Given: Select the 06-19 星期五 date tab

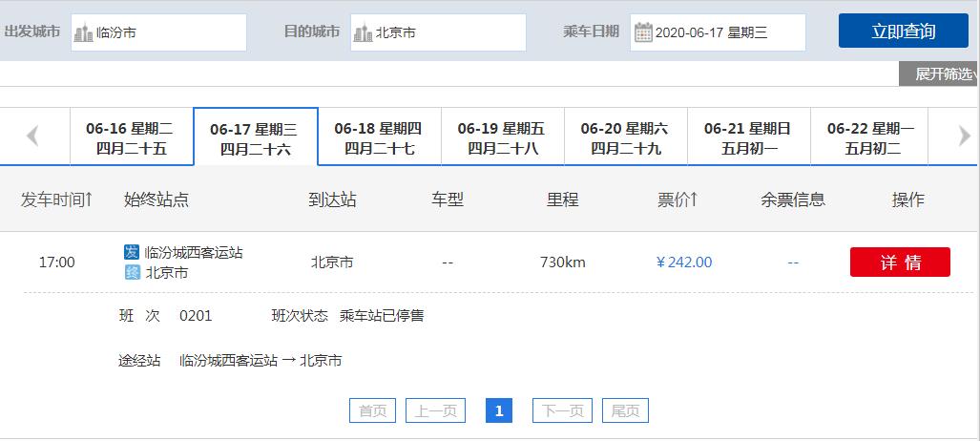Looking at the screenshot, I should pos(503,136).
